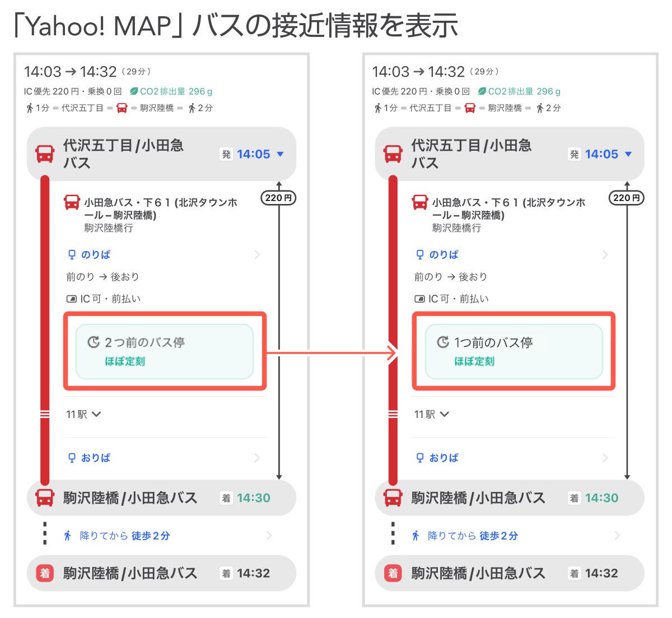The image size is (672, 618).
Task: Click 220円 fare badge in left panel
Action: click(279, 198)
